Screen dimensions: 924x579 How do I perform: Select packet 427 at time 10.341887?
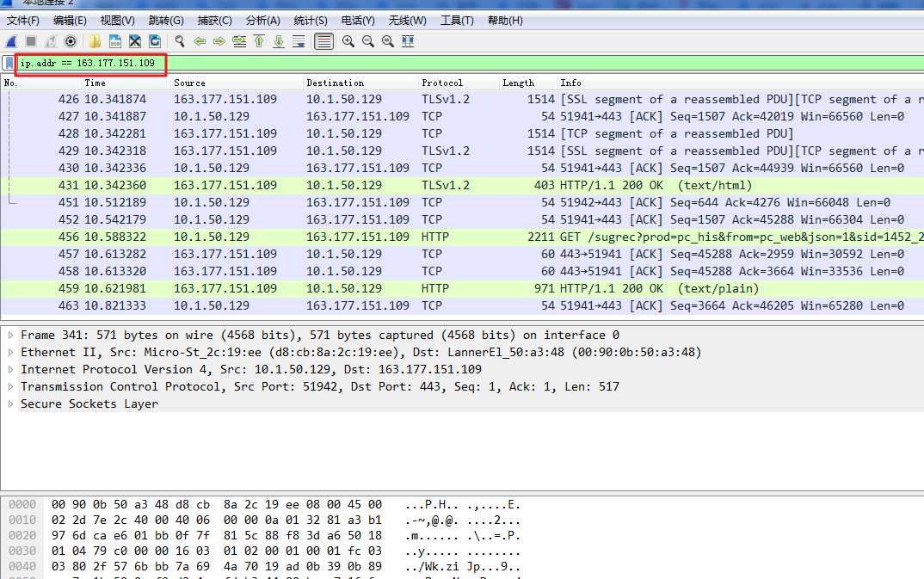click(x=462, y=117)
